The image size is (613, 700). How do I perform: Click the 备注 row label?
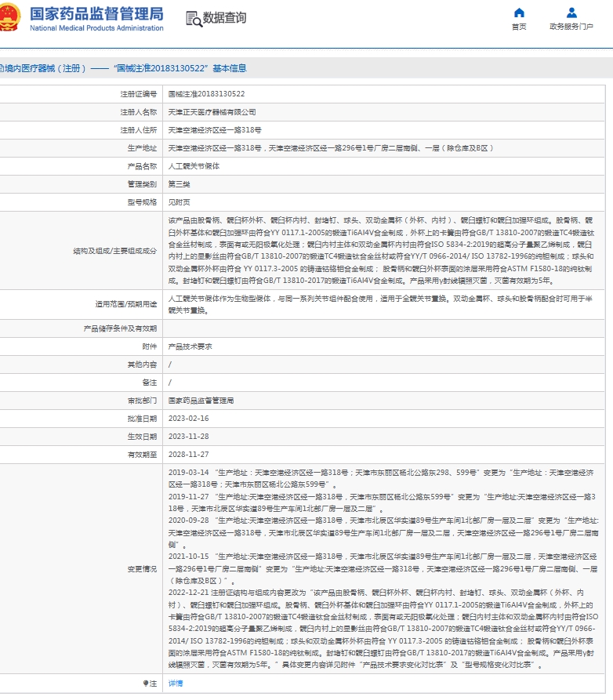click(150, 383)
